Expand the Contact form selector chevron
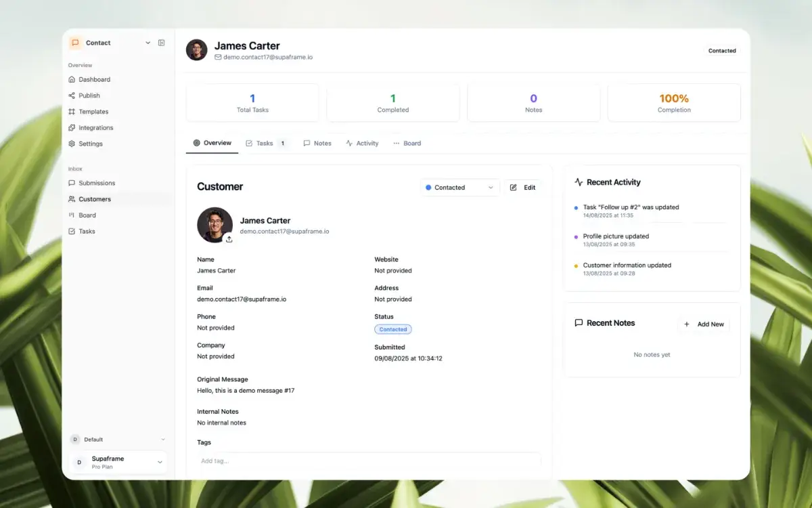 [x=148, y=43]
